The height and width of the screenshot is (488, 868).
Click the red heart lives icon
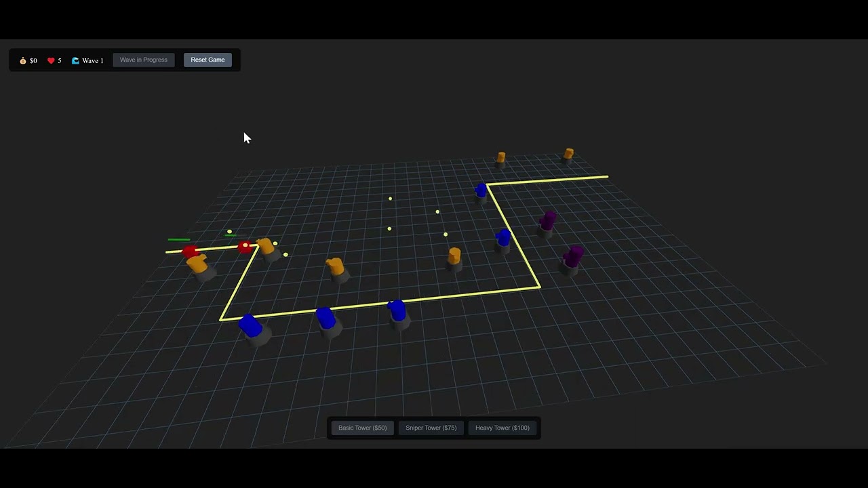[x=51, y=60]
